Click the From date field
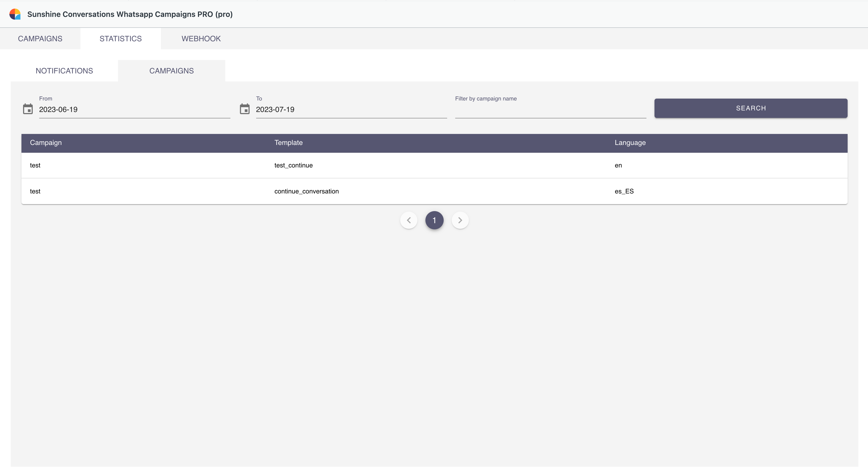This screenshot has height=471, width=868. pyautogui.click(x=134, y=110)
